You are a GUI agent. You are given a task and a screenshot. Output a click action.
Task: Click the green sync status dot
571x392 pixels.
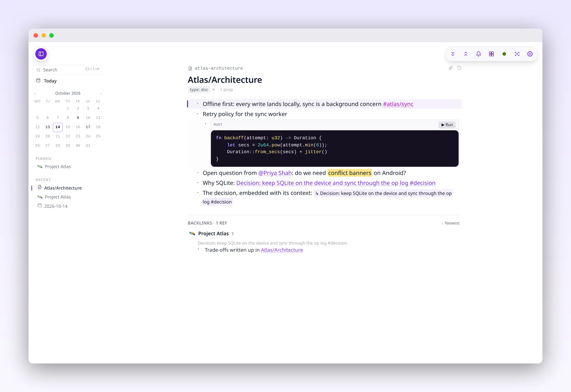[x=504, y=54]
